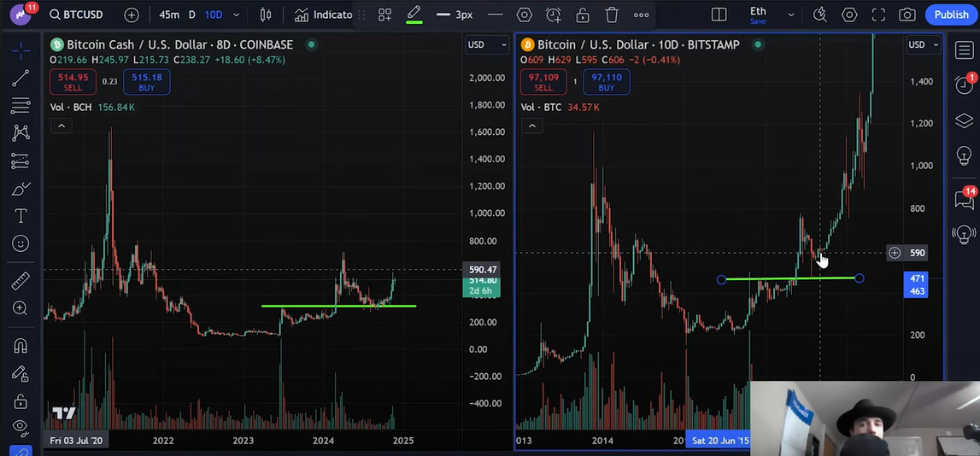Click the BTCUSD symbol search field
The image size is (980, 456).
(76, 15)
